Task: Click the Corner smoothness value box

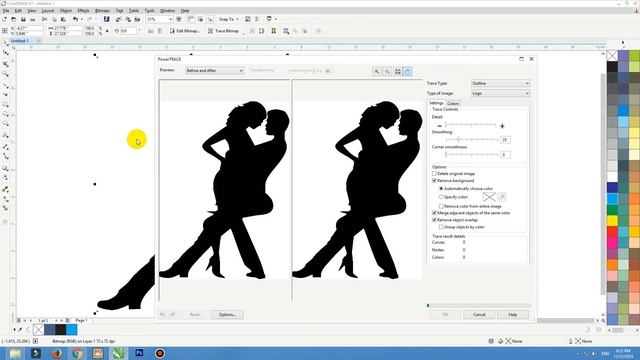Action: [x=505, y=155]
